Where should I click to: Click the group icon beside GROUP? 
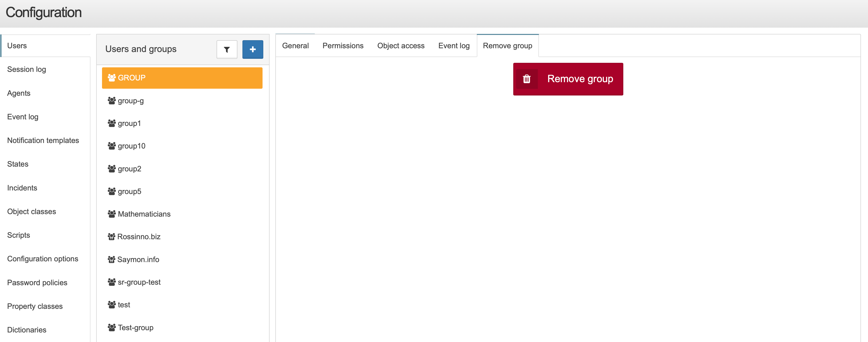tap(112, 78)
